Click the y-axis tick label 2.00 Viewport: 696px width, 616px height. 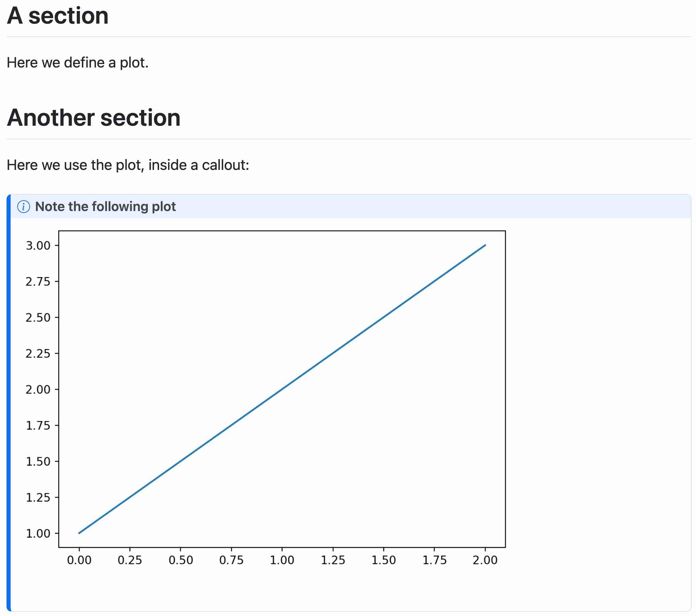pyautogui.click(x=38, y=390)
